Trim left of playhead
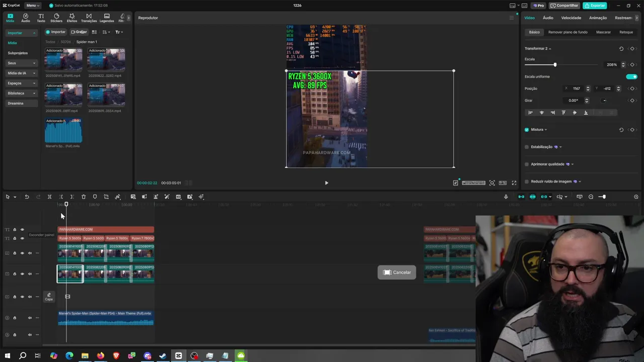The width and height of the screenshot is (644, 362). [x=61, y=197]
